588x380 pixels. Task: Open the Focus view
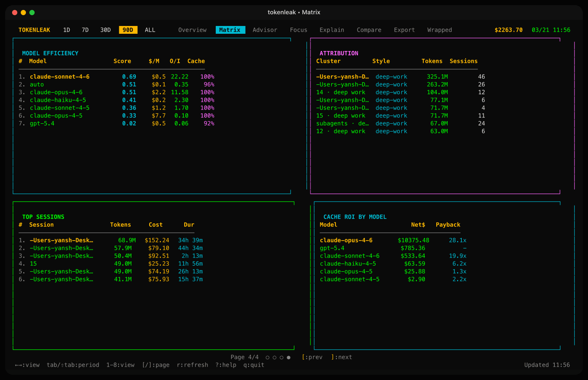(x=299, y=30)
